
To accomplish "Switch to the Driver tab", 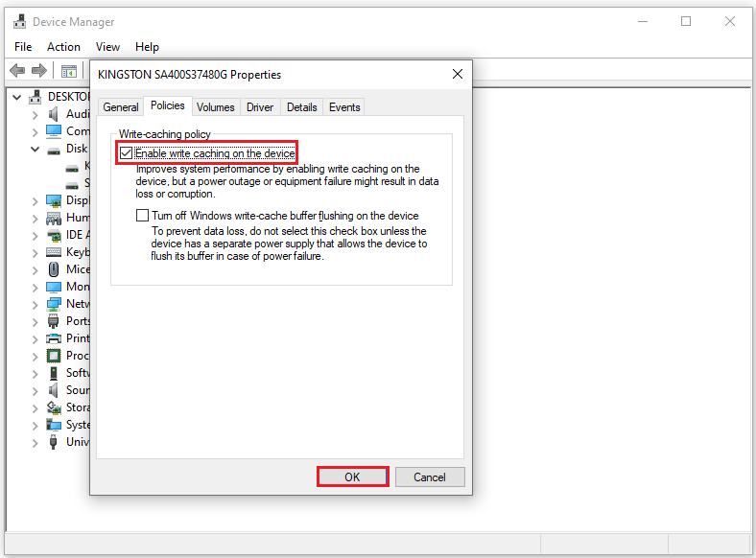I will click(260, 107).
